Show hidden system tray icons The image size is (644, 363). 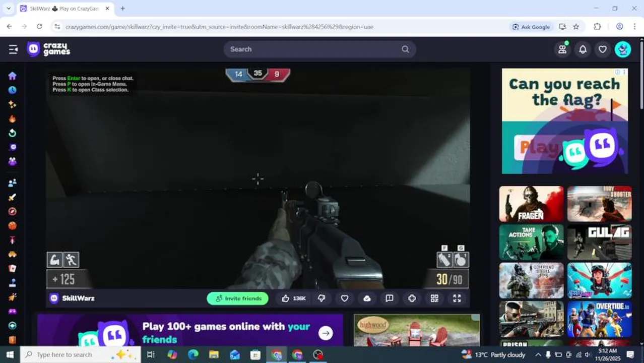point(538,354)
